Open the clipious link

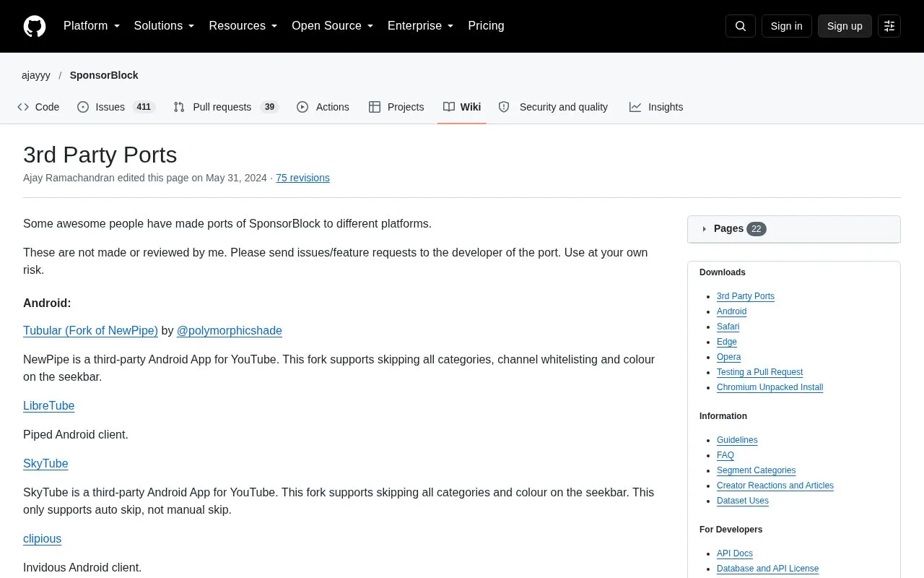tap(42, 539)
